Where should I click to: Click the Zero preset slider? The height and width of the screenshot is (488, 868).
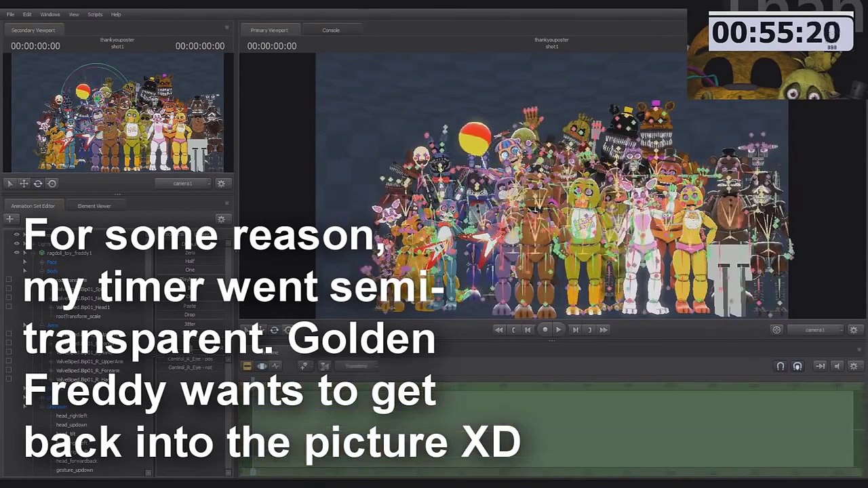pos(190,252)
